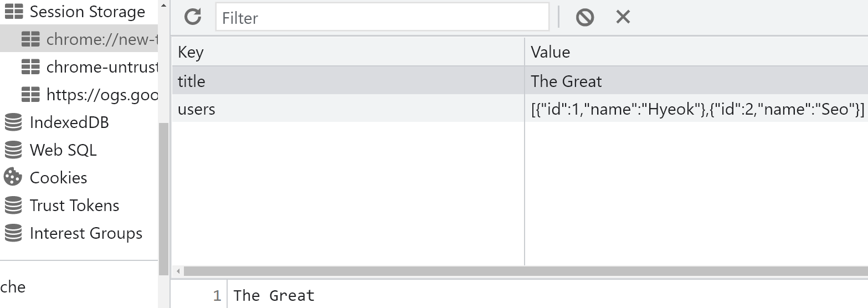This screenshot has height=308, width=868.
Task: Click the Session Storage table icon
Action: click(x=13, y=11)
